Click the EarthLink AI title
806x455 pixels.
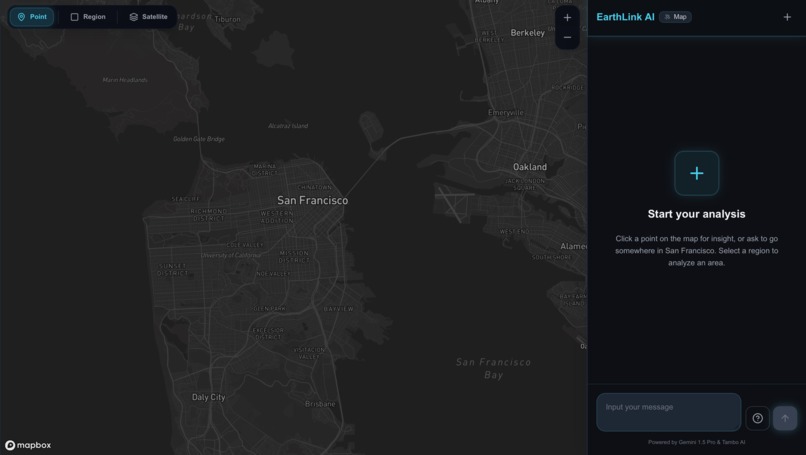[625, 17]
